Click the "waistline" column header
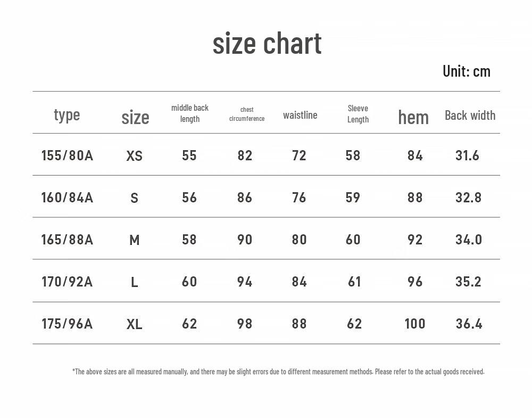This screenshot has height=418, width=532. pos(300,115)
